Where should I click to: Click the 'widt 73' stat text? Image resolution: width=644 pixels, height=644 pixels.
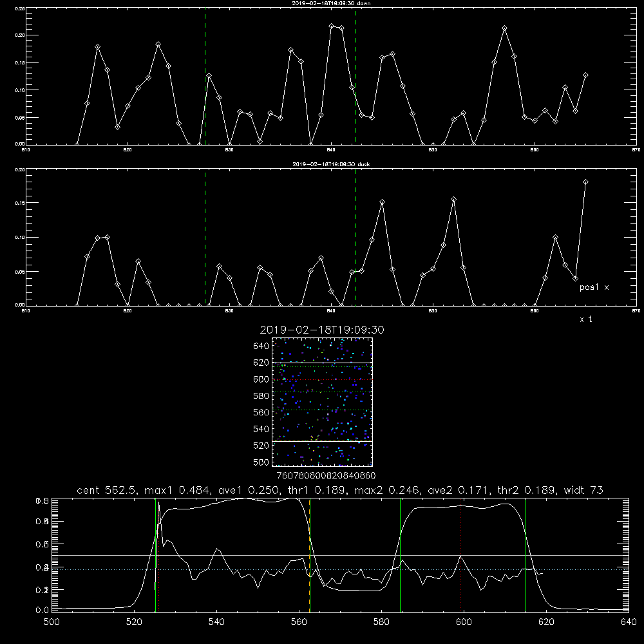(583, 490)
